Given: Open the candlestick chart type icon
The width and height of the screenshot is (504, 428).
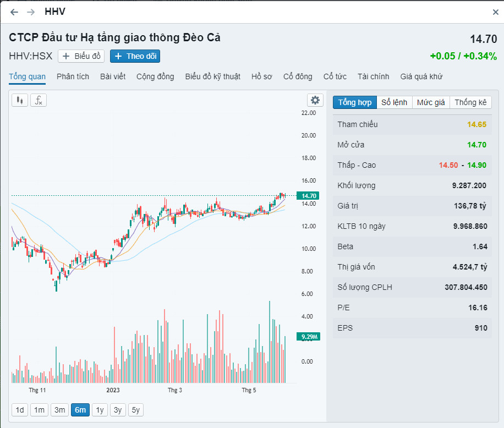Looking at the screenshot, I should tap(20, 100).
